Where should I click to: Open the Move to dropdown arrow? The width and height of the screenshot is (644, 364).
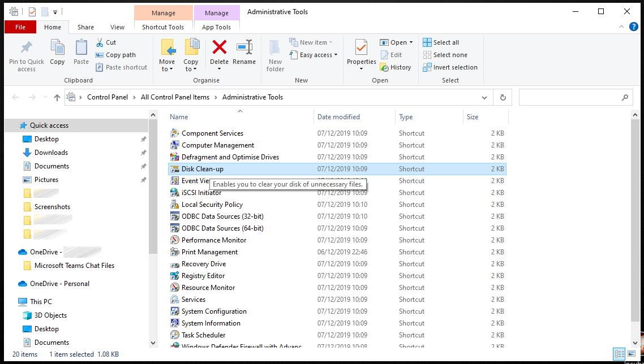tap(167, 69)
